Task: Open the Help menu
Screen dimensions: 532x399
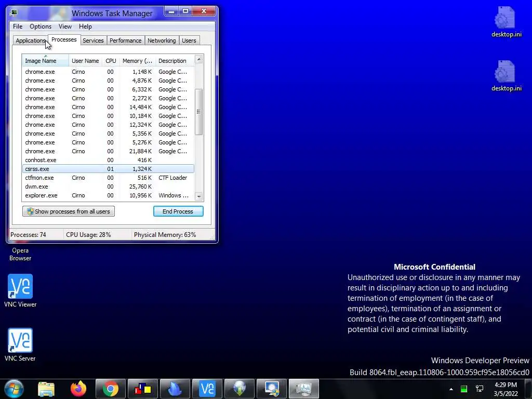Action: coord(85,26)
